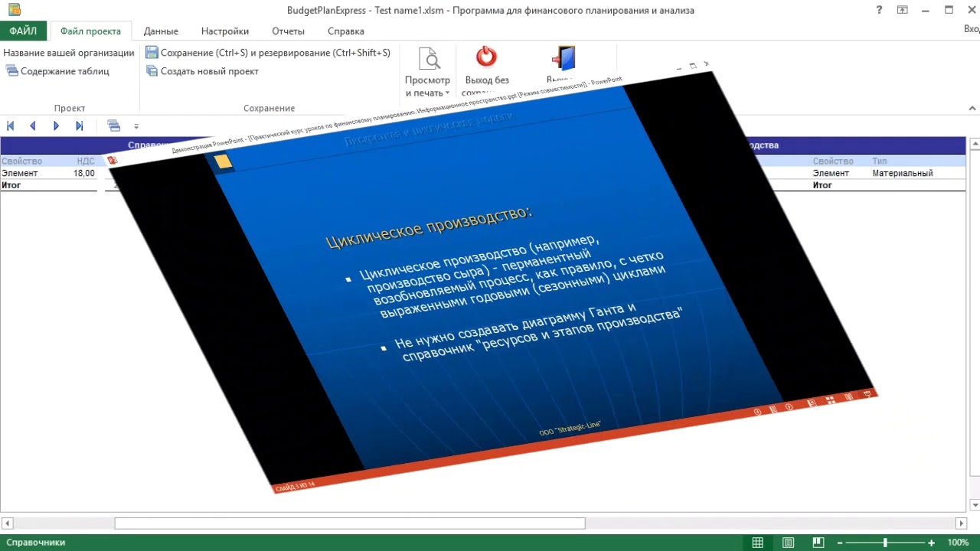Open Название вашей организации
The height and width of the screenshot is (551, 980).
(69, 53)
